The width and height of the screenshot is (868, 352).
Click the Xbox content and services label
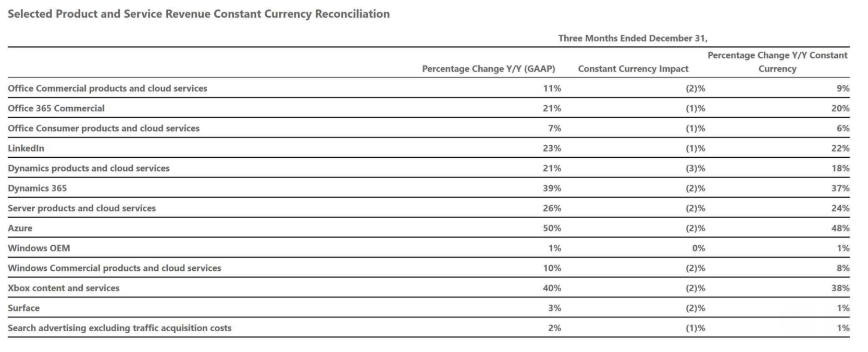click(64, 288)
